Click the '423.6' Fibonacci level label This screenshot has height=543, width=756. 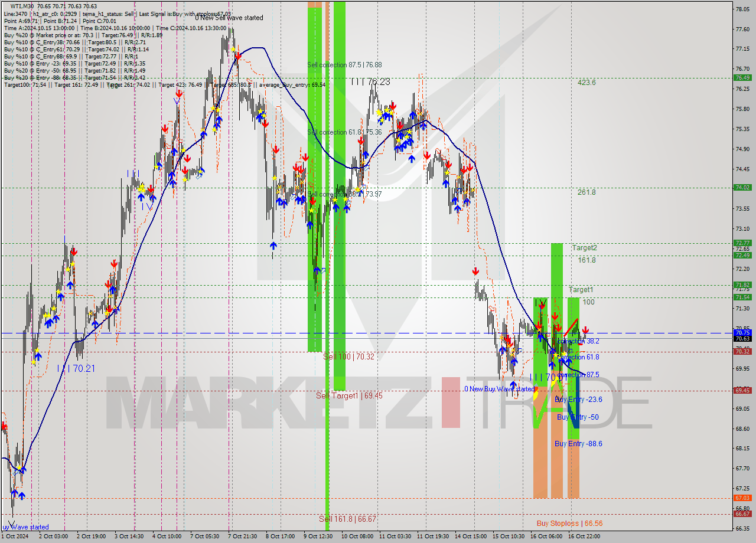tap(586, 83)
